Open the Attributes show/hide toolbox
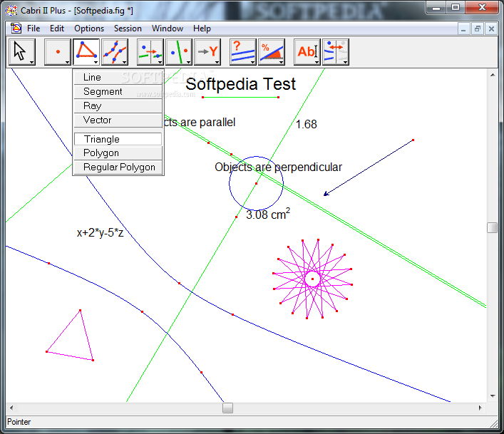The height and width of the screenshot is (434, 504). click(336, 51)
